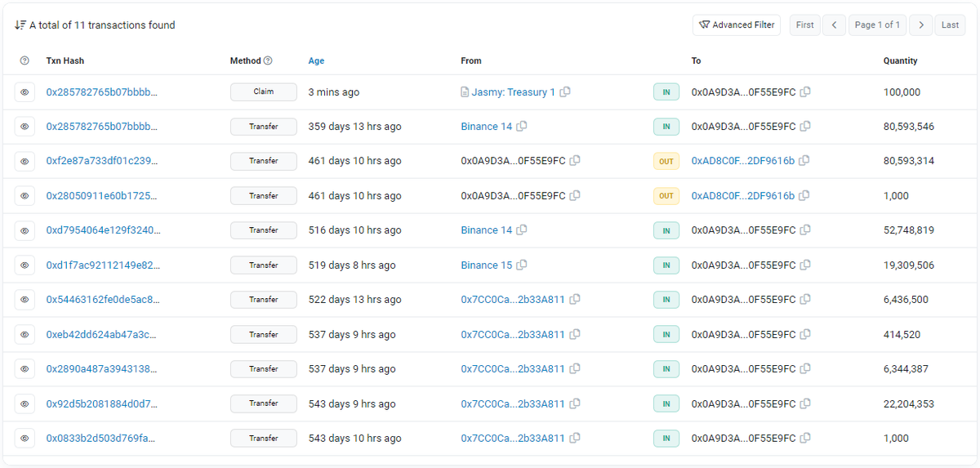
Task: Click the eye icon for the 0x0833b2d503d769fa row
Action: [x=24, y=439]
